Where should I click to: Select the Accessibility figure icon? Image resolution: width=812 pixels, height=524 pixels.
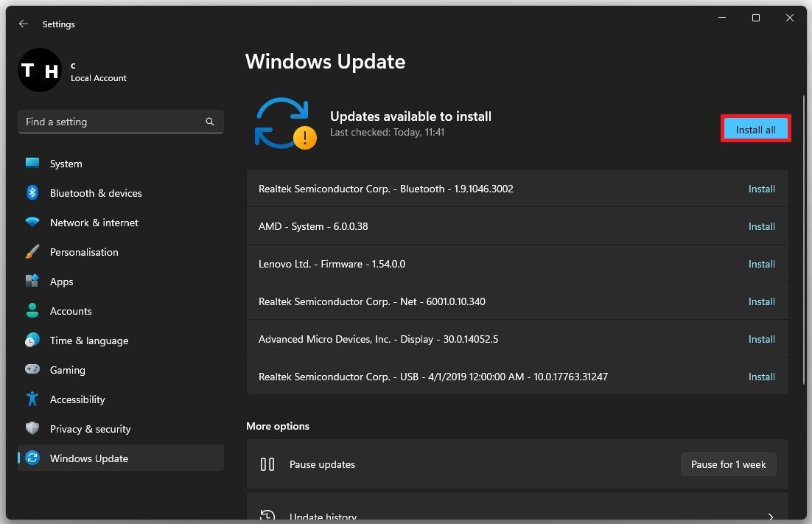[32, 399]
